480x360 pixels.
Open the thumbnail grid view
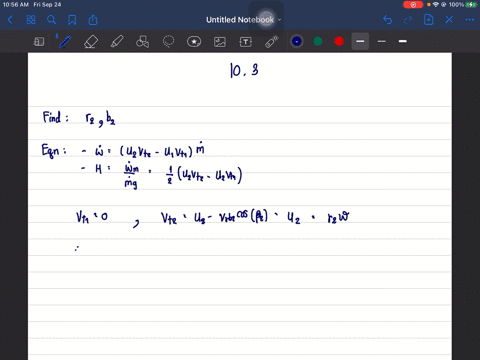point(31,20)
